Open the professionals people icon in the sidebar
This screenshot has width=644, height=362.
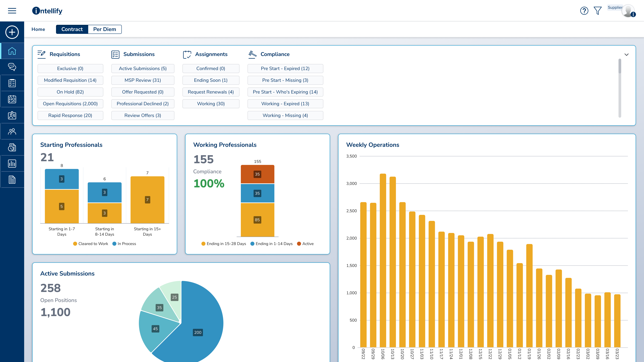click(12, 131)
